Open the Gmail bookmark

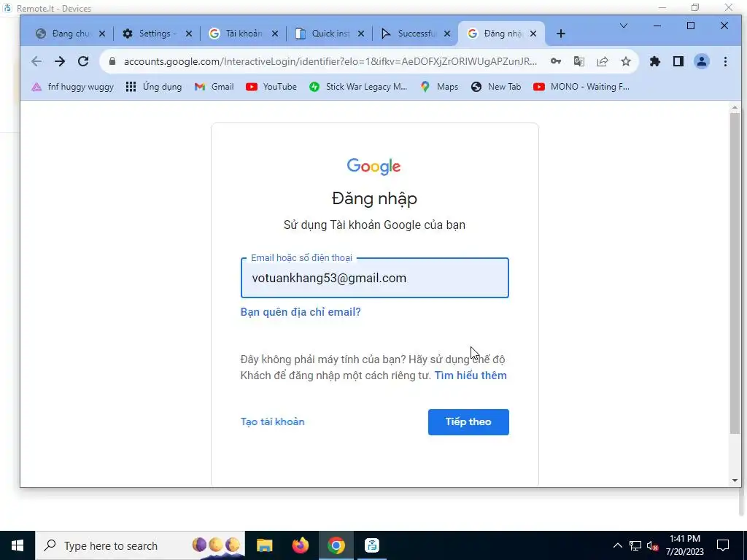214,87
